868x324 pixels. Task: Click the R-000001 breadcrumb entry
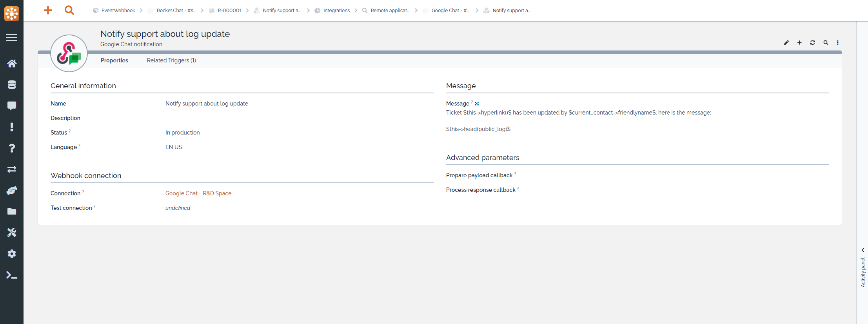click(229, 11)
